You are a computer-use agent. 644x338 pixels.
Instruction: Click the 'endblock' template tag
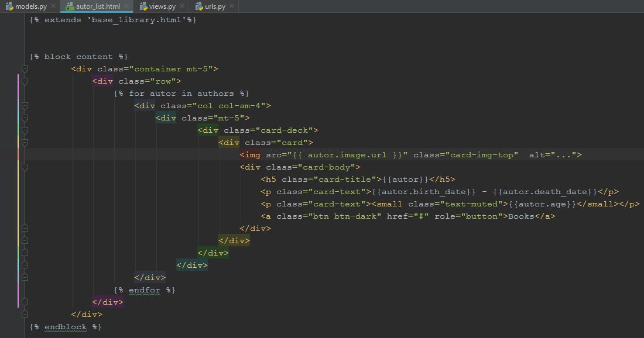[x=66, y=327]
